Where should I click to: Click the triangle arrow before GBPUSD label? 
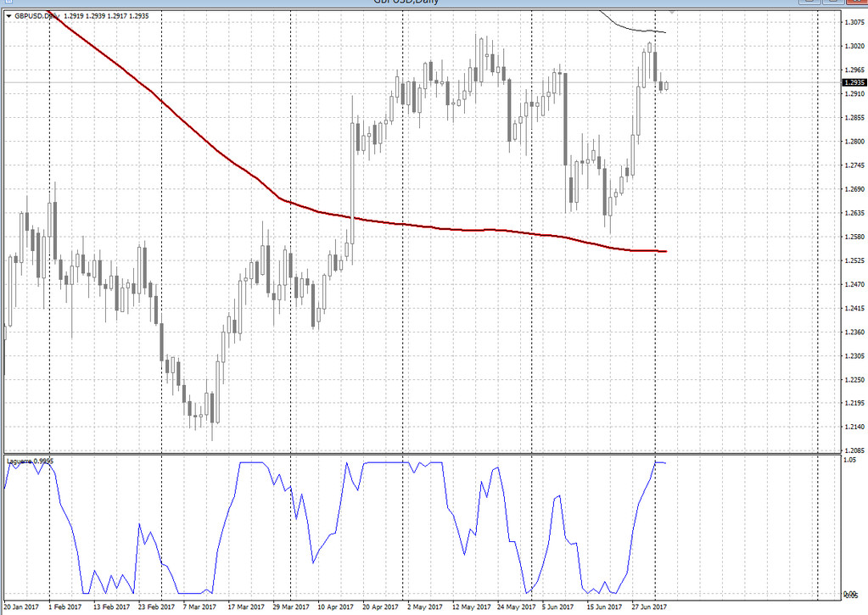(x=8, y=15)
